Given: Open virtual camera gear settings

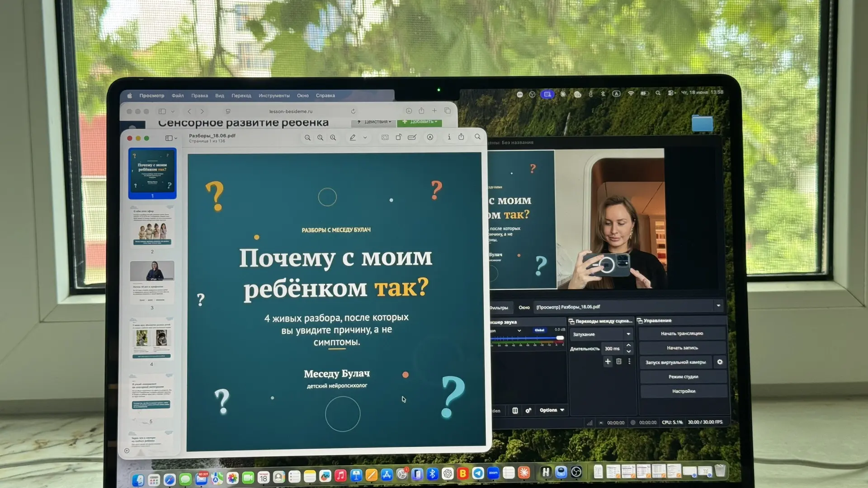Looking at the screenshot, I should [x=720, y=362].
